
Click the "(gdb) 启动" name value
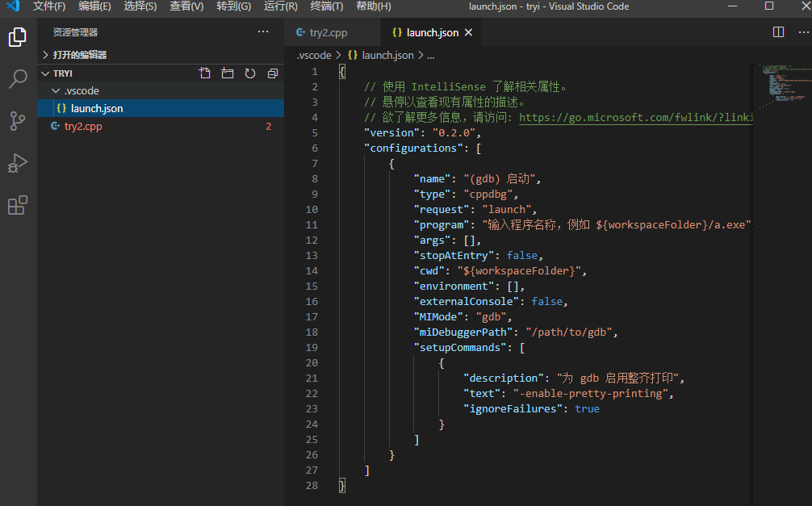pyautogui.click(x=499, y=178)
